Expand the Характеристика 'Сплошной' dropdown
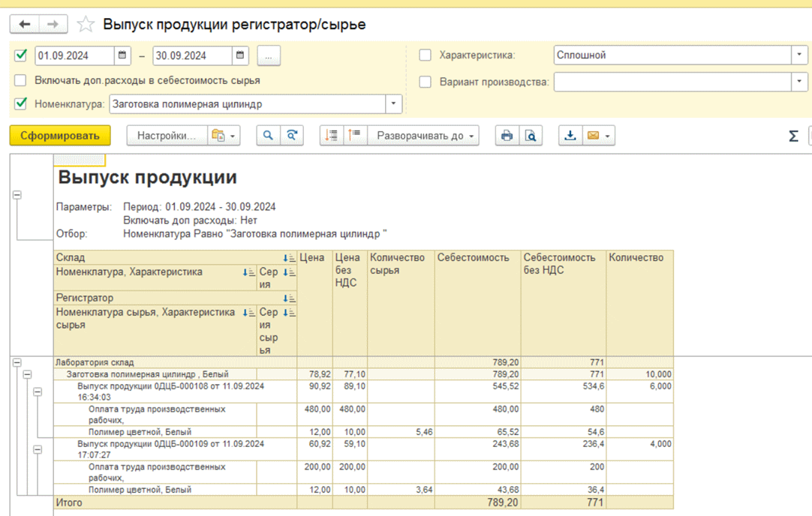This screenshot has width=812, height=516. 799,55
